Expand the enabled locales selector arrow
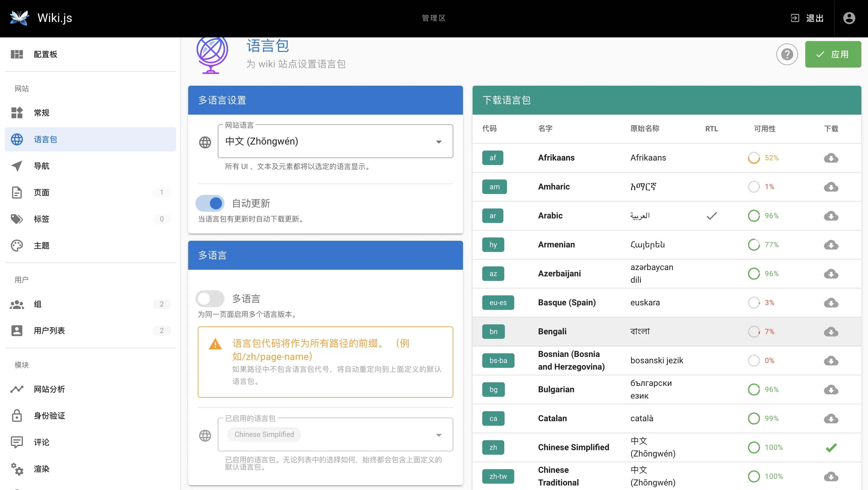Viewport: 868px width, 490px height. coord(439,435)
